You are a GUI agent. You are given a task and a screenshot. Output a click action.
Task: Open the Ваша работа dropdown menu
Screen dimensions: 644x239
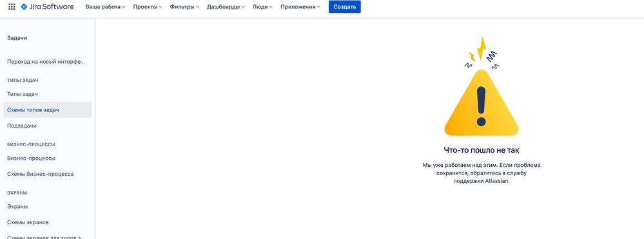(x=105, y=7)
